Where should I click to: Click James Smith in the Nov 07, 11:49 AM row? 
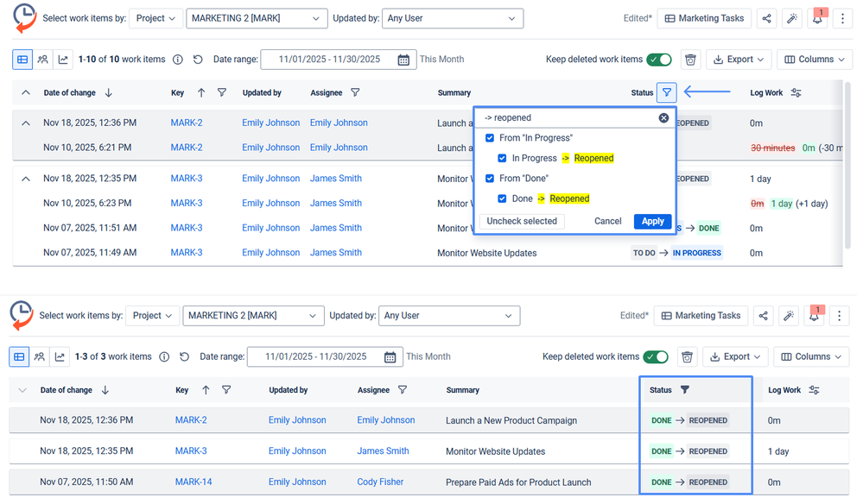click(x=336, y=252)
